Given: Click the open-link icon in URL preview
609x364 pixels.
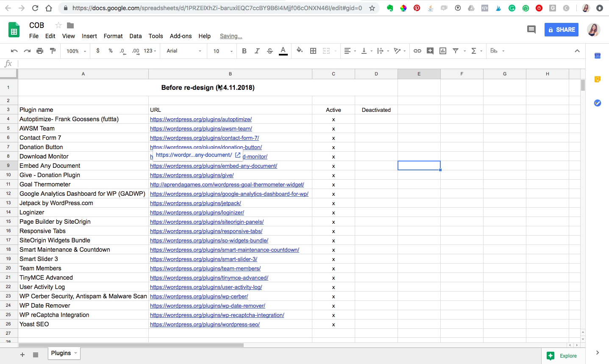Looking at the screenshot, I should pos(238,155).
